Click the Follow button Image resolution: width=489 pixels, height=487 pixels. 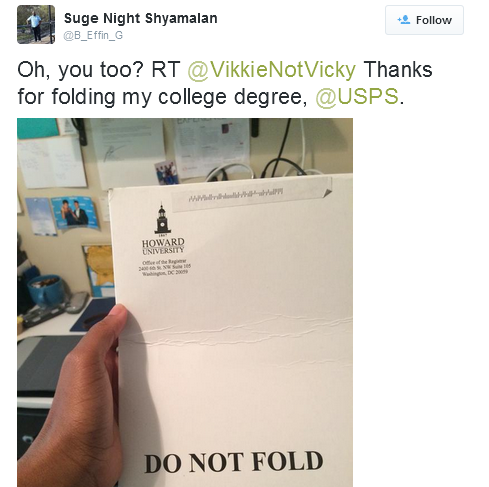point(424,20)
